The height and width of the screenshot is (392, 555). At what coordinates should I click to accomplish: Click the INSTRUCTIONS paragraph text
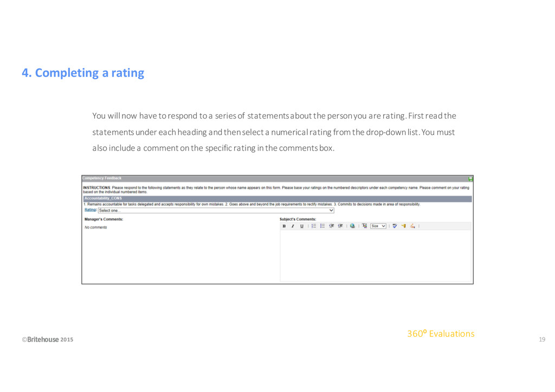276,190
